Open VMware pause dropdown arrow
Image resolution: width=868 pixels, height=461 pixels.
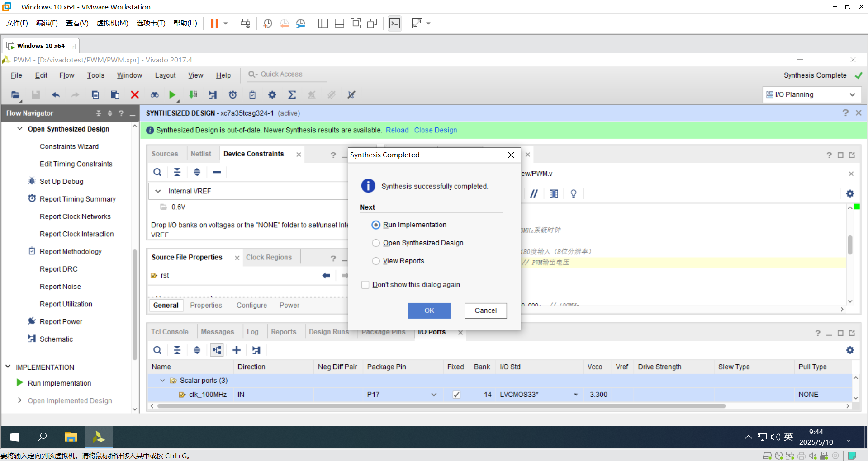pos(226,24)
